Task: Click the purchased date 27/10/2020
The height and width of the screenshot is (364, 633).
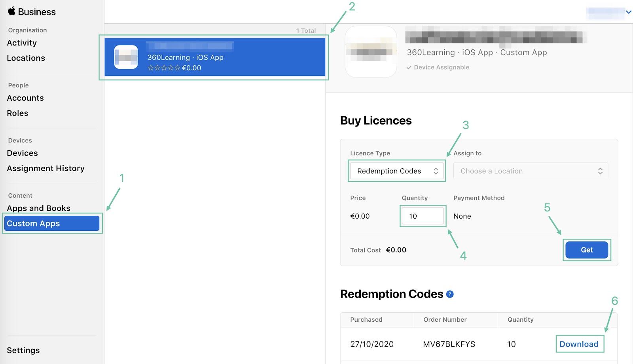Action: (372, 344)
